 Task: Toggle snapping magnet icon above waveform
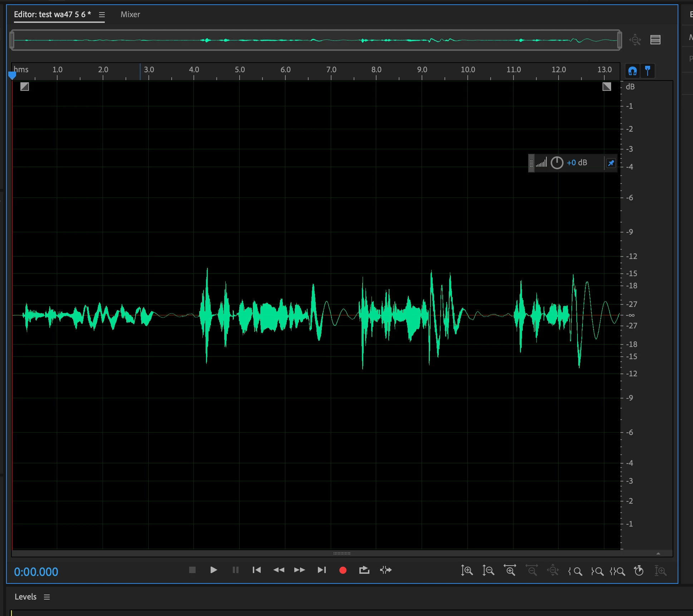pos(632,71)
